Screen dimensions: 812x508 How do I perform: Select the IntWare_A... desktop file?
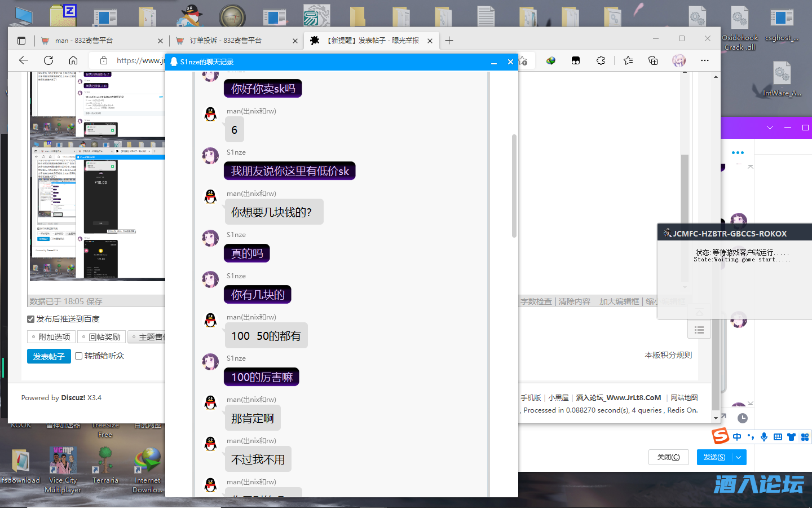[782, 78]
